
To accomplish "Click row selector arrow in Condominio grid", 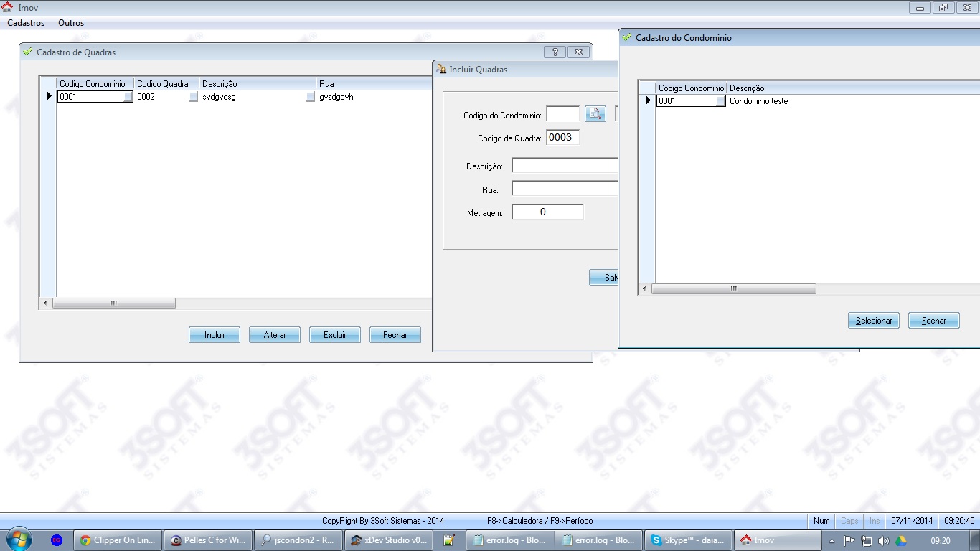I will pos(648,100).
